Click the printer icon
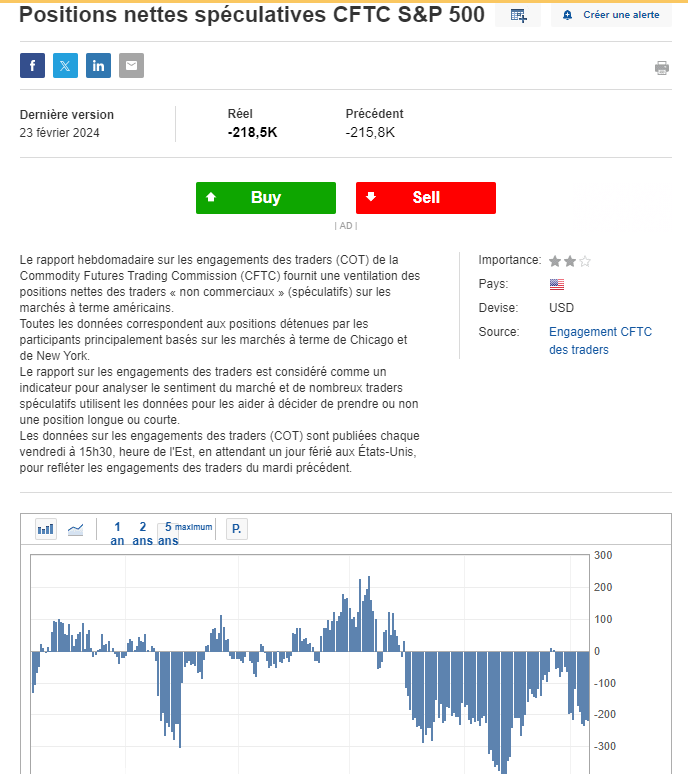688x774 pixels. click(662, 68)
